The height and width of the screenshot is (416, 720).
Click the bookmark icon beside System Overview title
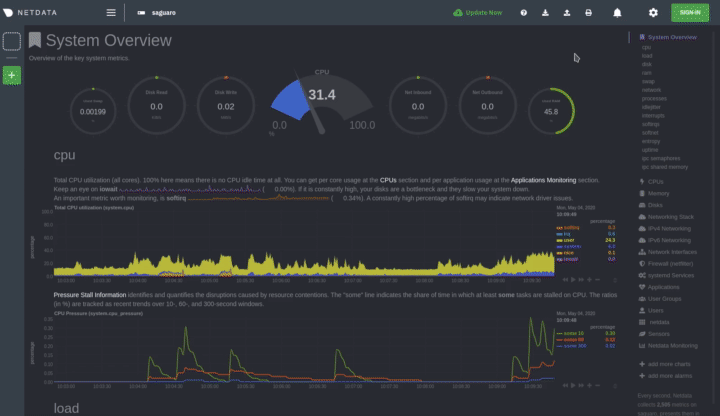pyautogui.click(x=35, y=40)
